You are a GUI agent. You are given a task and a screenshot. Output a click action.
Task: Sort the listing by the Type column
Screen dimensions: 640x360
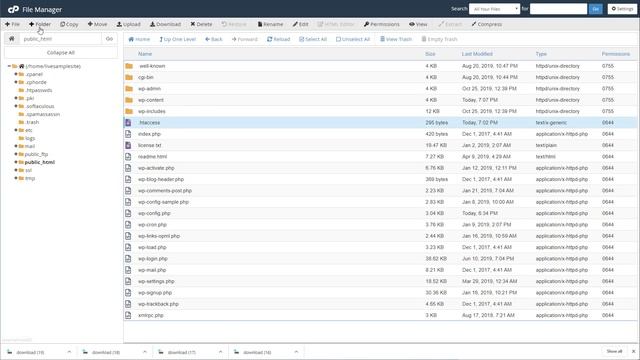541,54
